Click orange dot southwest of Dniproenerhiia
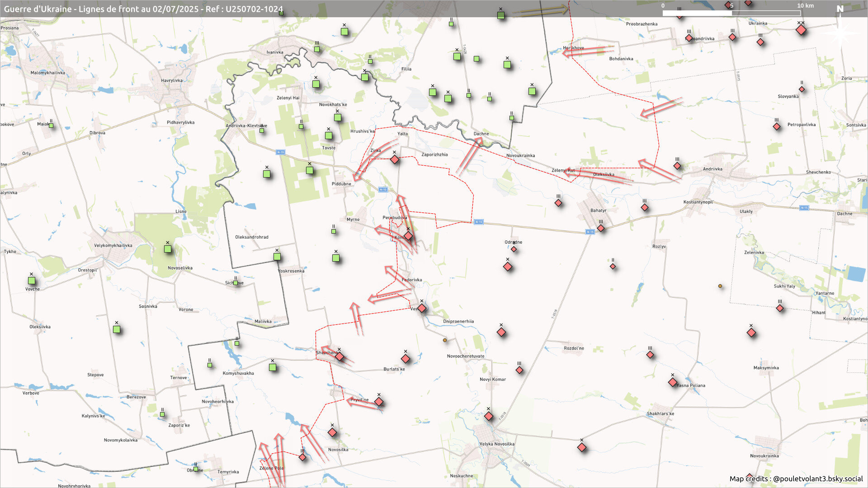868x488 pixels. [445, 340]
